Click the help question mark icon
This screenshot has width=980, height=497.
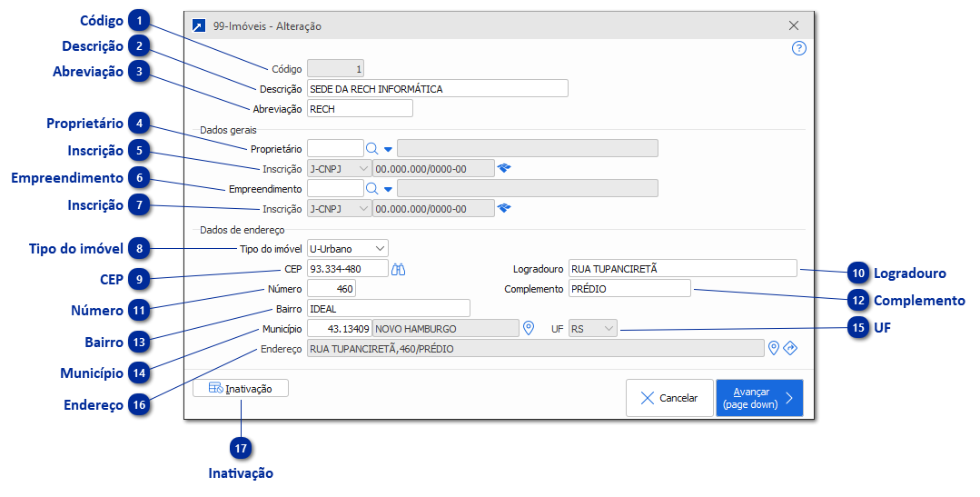point(798,49)
